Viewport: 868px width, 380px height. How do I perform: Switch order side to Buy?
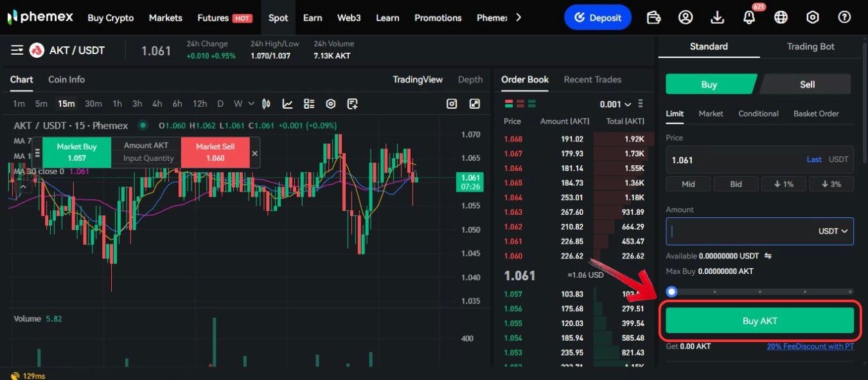click(x=709, y=84)
